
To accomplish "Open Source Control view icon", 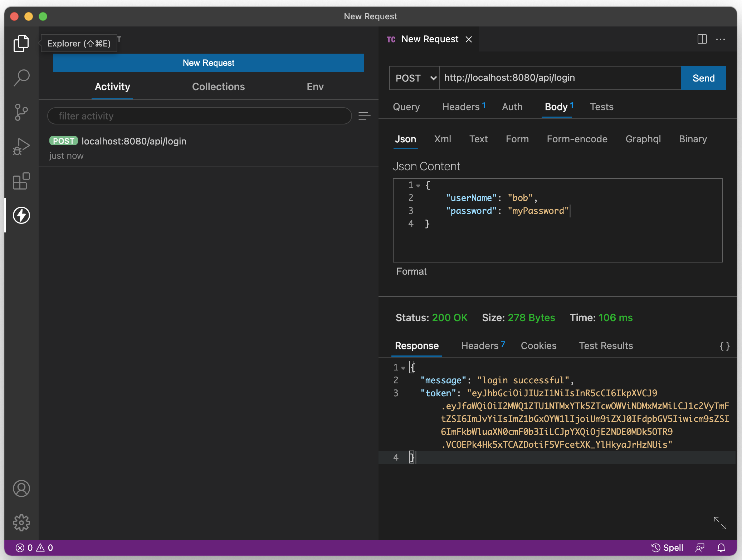I will tap(21, 112).
